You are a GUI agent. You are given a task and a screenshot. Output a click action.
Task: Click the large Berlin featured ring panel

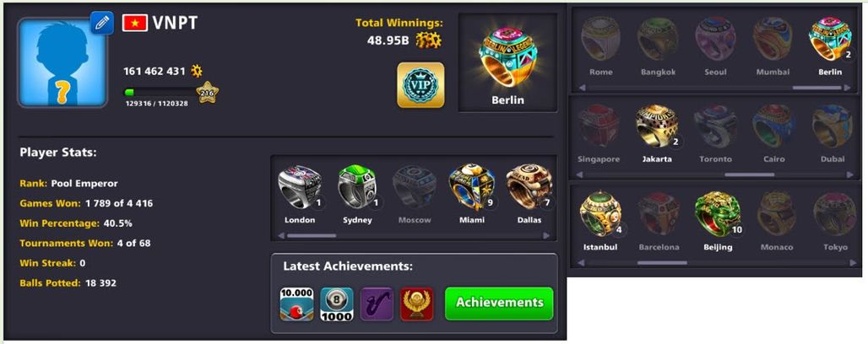[507, 62]
